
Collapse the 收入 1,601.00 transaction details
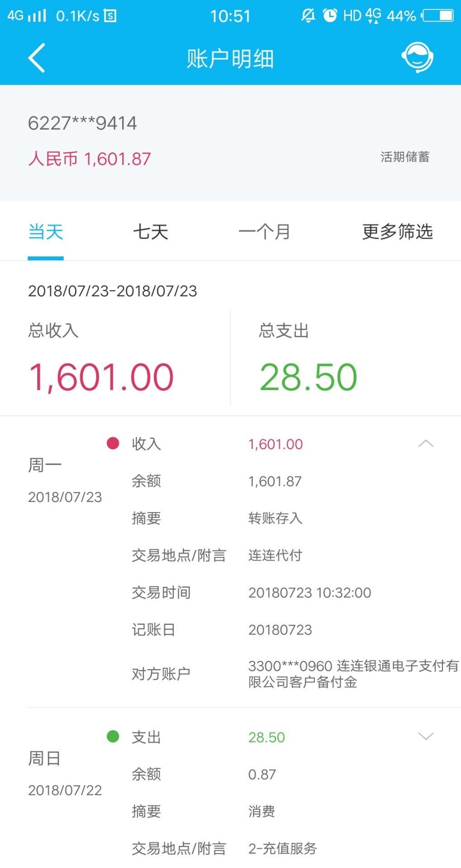(x=426, y=443)
